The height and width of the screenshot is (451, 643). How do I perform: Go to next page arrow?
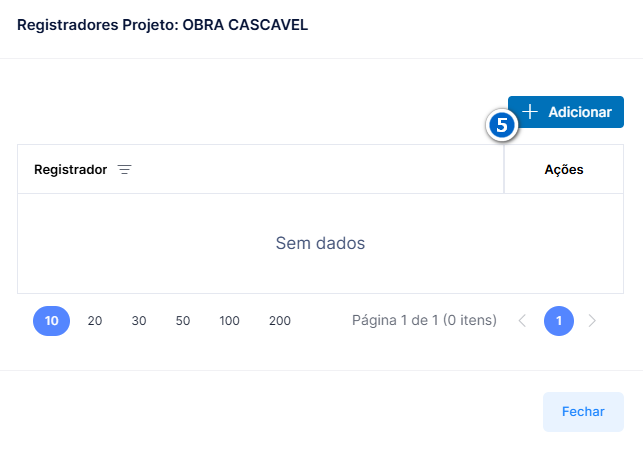592,321
